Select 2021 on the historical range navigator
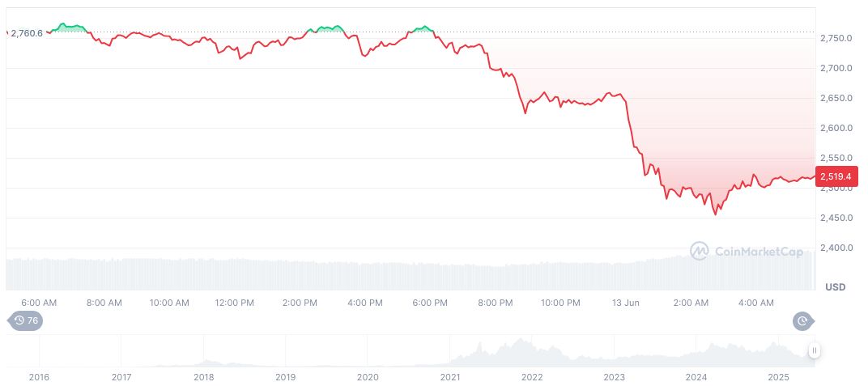 pyautogui.click(x=450, y=377)
